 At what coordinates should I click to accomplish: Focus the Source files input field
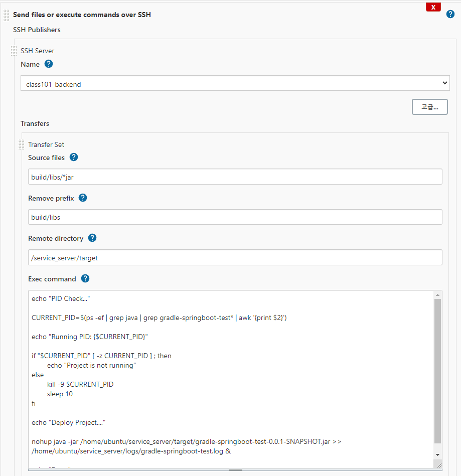(x=235, y=176)
